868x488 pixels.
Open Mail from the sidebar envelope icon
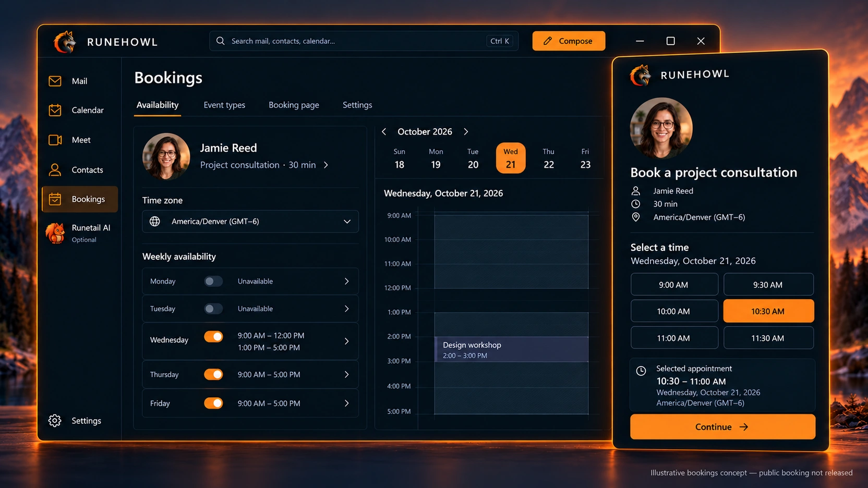click(55, 81)
